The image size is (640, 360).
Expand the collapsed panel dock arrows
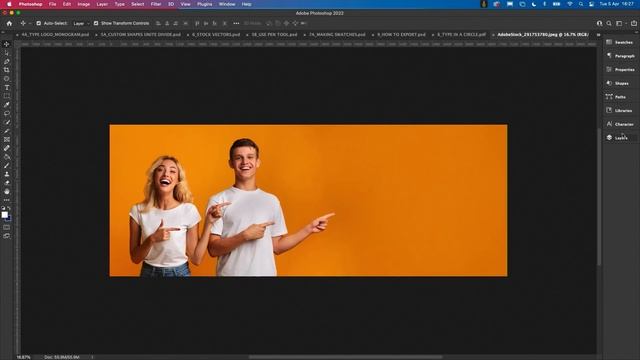coord(635,32)
